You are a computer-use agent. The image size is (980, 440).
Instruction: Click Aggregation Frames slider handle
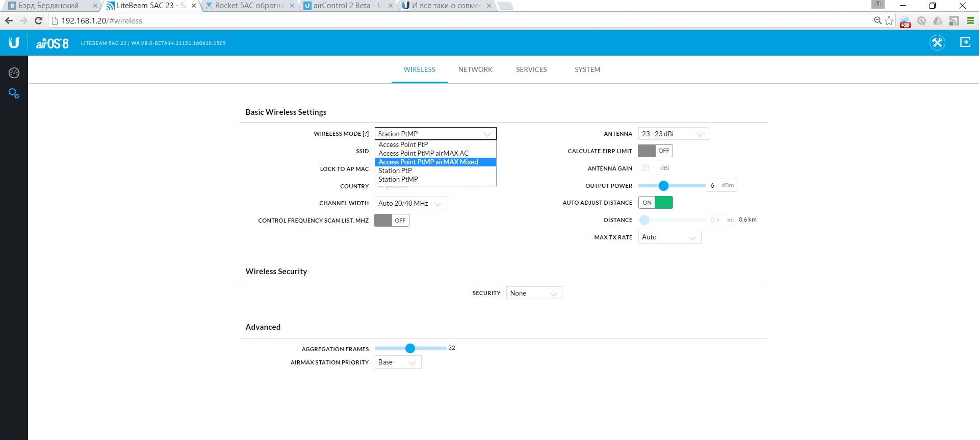(410, 348)
